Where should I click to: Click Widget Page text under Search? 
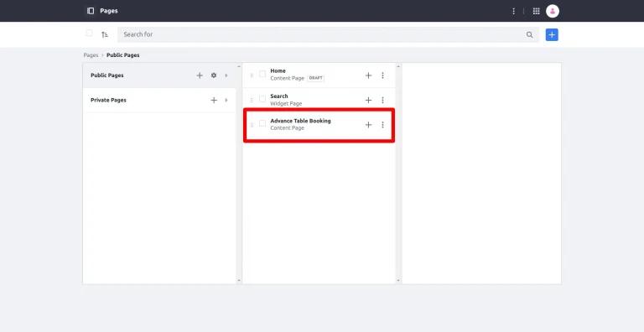[x=286, y=104]
